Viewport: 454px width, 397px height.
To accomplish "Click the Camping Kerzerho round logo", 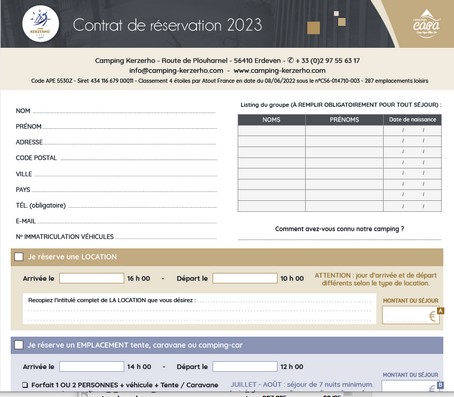I will (40, 24).
